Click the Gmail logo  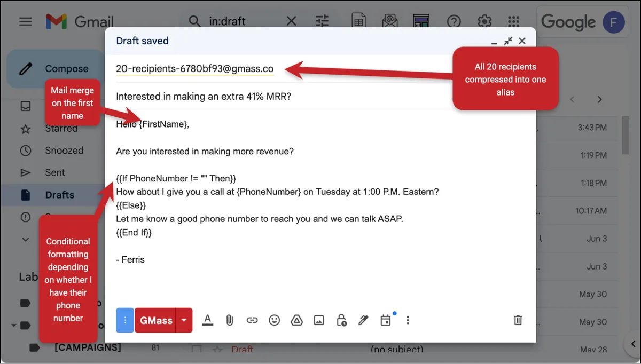click(x=80, y=22)
